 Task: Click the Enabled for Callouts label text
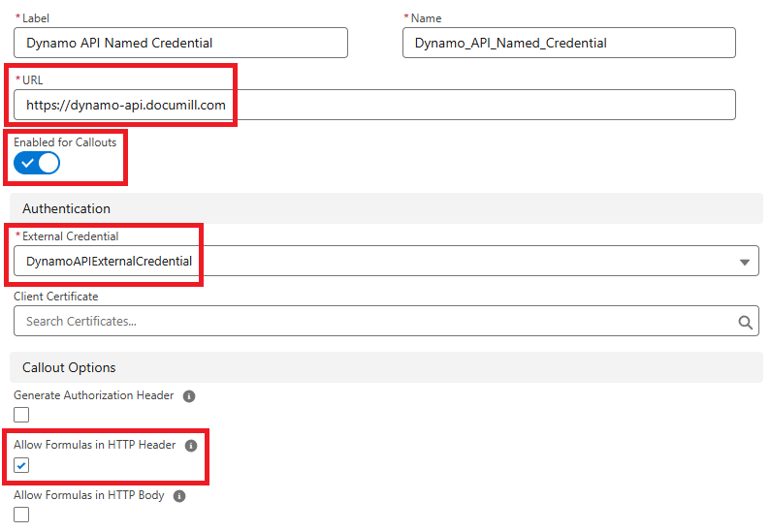(65, 142)
